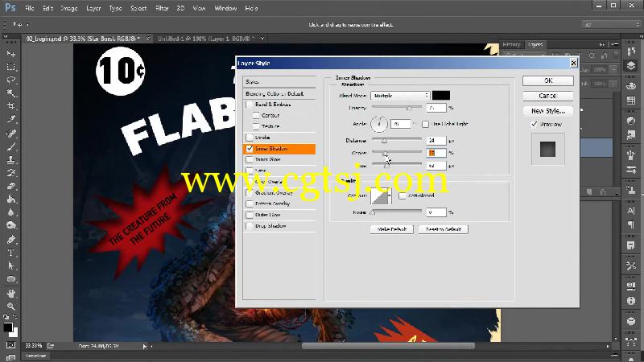Image resolution: width=644 pixels, height=362 pixels.
Task: Select the Zoom tool
Action: click(11, 306)
